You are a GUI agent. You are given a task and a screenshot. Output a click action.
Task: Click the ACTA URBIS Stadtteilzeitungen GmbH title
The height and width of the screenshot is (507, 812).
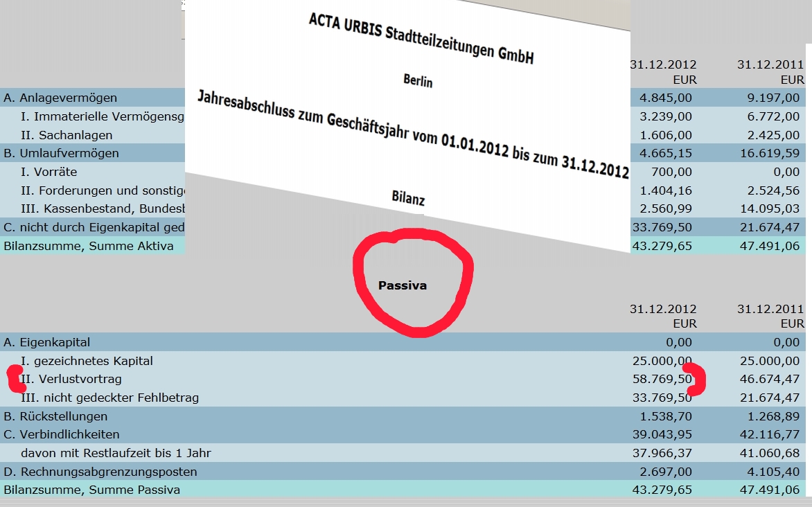[422, 39]
